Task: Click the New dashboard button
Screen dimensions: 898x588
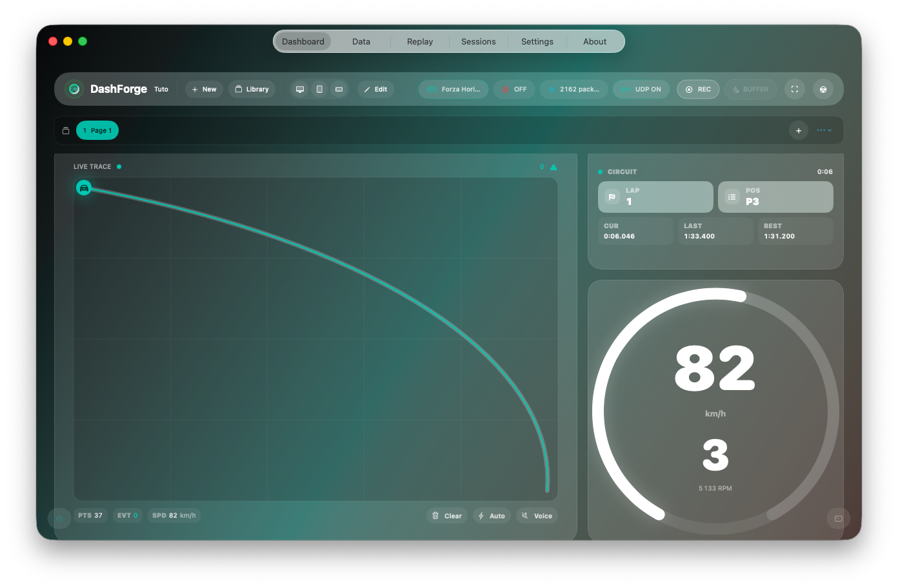Action: click(204, 89)
